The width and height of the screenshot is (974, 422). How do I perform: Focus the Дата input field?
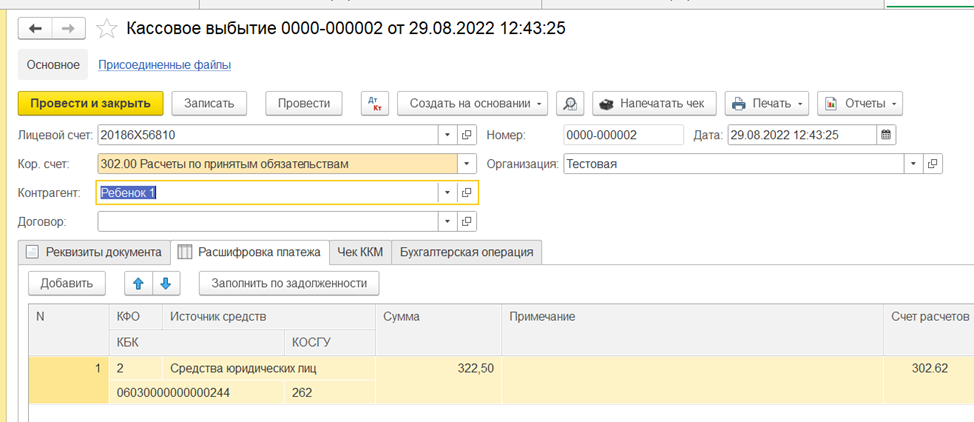pos(802,134)
